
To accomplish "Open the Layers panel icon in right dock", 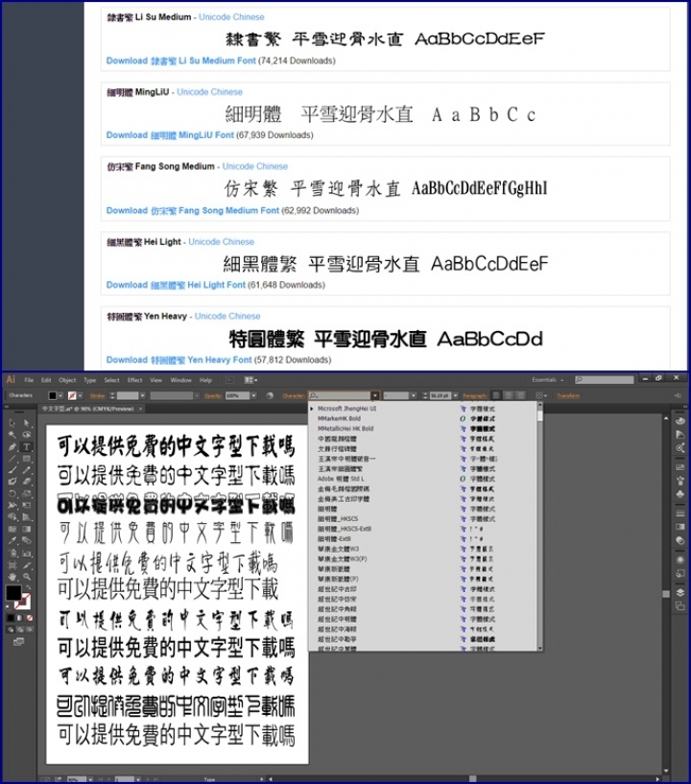I will click(x=680, y=593).
